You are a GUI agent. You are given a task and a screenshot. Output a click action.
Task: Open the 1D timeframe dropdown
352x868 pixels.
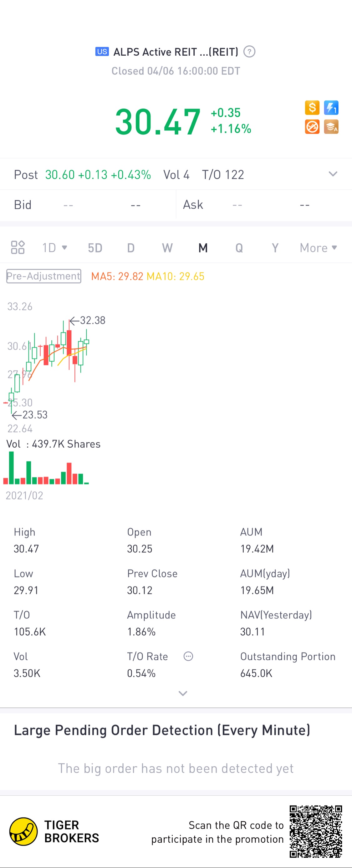click(54, 248)
